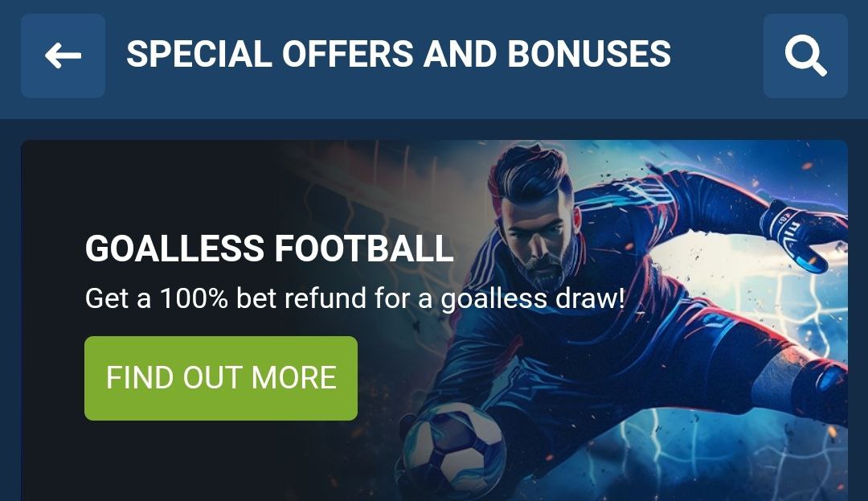Tap the SPECIAL OFFERS AND BONUSES title
Image resolution: width=868 pixels, height=501 pixels.
coord(399,54)
